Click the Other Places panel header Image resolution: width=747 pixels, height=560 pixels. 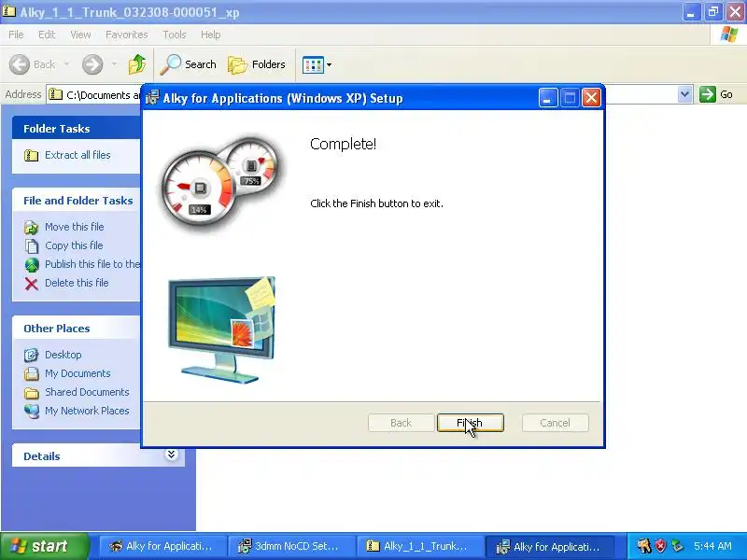(77, 329)
